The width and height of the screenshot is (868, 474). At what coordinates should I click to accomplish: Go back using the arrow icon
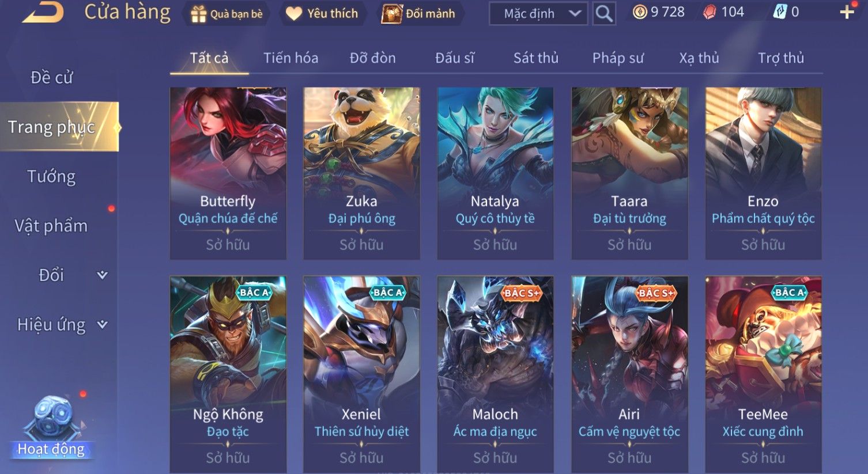(43, 12)
